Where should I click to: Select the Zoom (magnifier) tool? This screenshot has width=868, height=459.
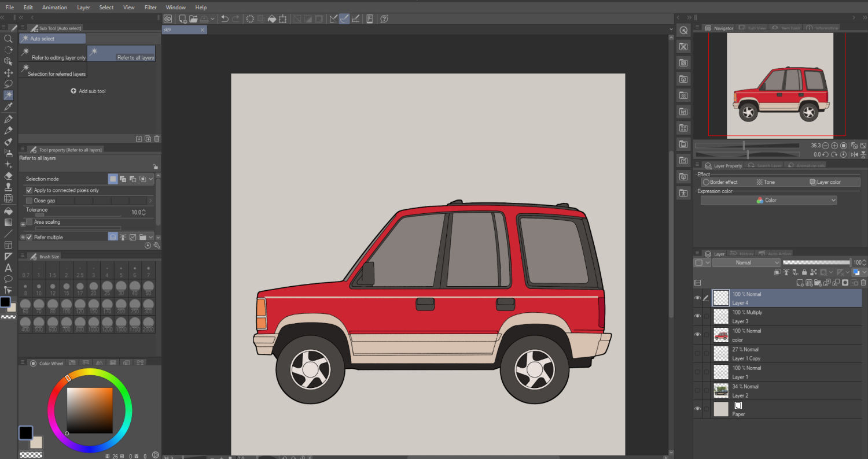tap(8, 39)
